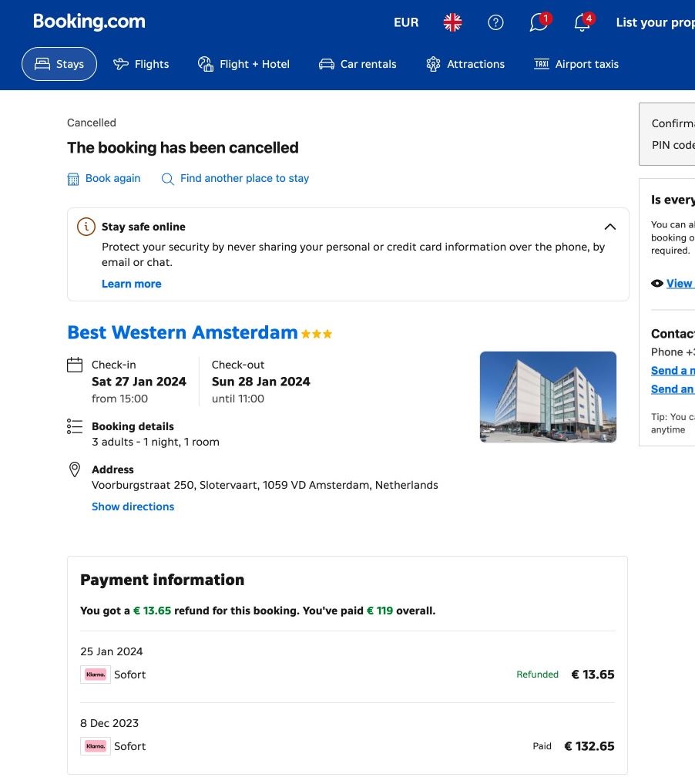
Task: Click the Send a message link
Action: (x=673, y=371)
